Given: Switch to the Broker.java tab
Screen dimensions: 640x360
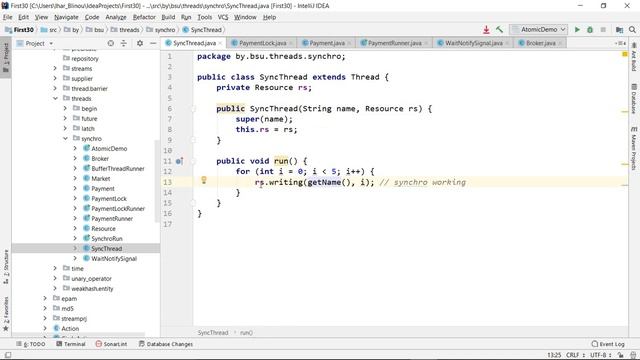Looking at the screenshot, I should pos(540,43).
